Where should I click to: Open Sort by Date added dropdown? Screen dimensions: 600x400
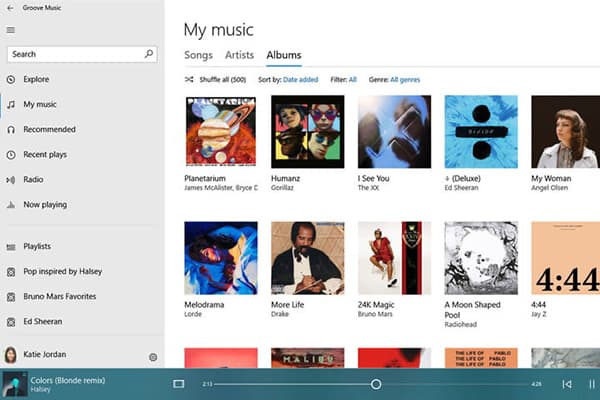(x=300, y=80)
